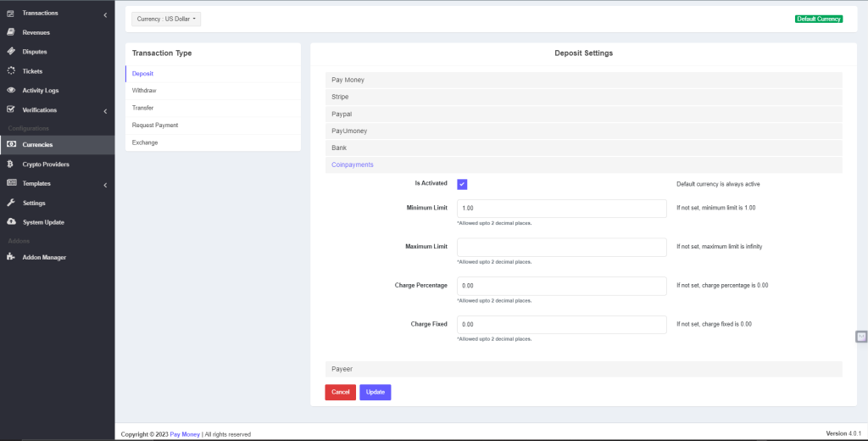
Task: Select the Exchange transaction type
Action: [145, 142]
